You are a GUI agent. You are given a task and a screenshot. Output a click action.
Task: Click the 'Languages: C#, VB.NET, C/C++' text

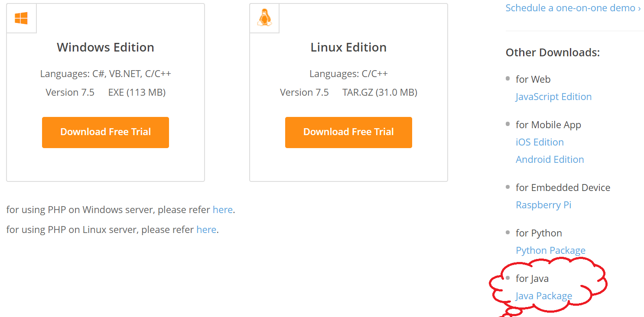(x=105, y=74)
